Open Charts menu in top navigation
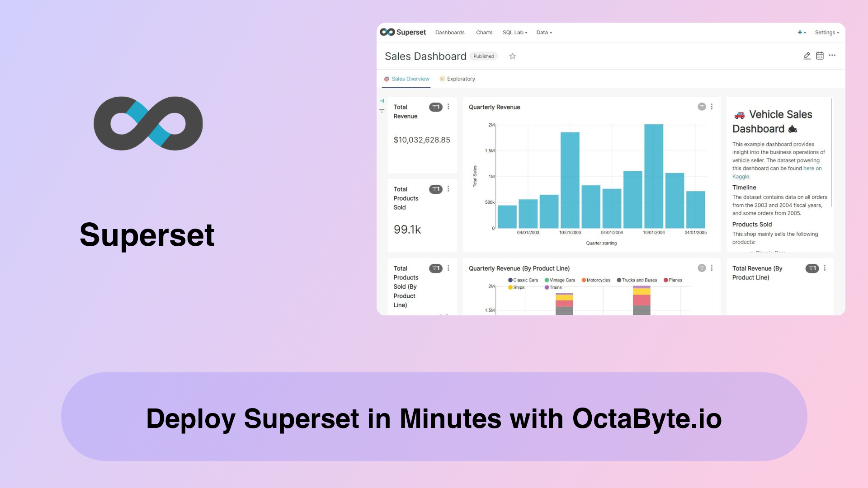 click(x=484, y=32)
